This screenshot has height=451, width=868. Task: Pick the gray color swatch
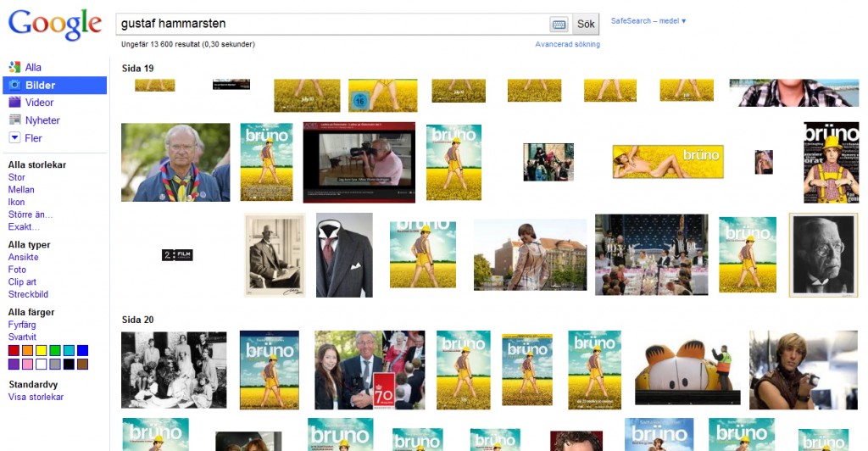point(55,365)
